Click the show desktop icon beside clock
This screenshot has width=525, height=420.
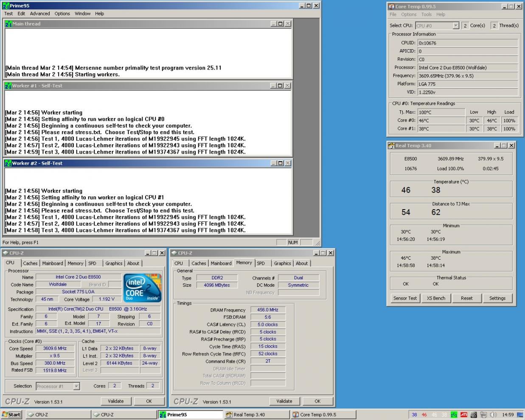pyautogui.click(x=519, y=414)
